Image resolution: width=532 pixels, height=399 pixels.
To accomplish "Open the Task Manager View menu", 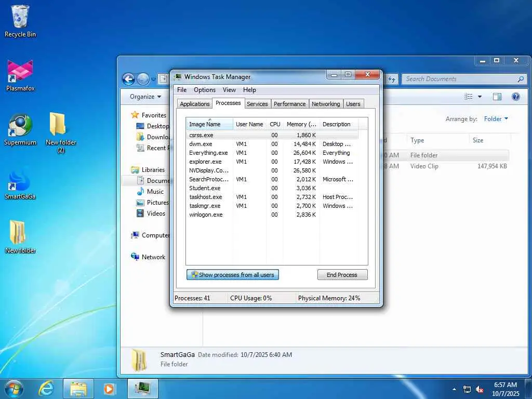I will [229, 90].
